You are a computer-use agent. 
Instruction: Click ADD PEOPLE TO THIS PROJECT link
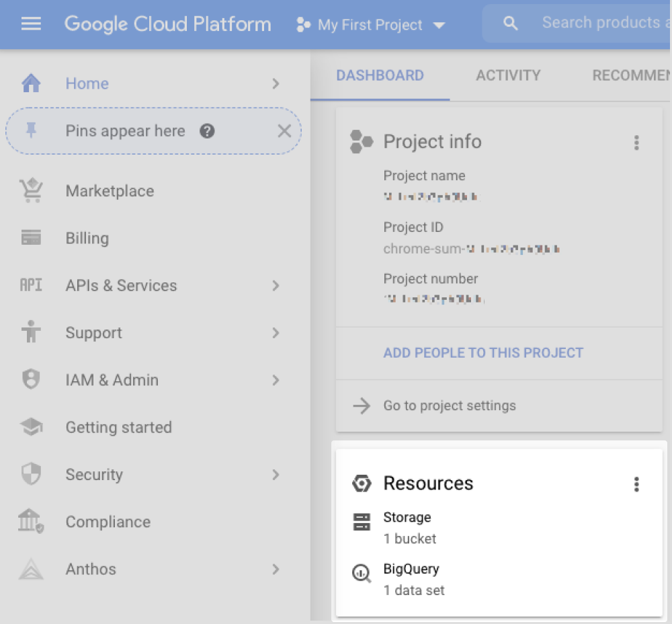point(483,352)
